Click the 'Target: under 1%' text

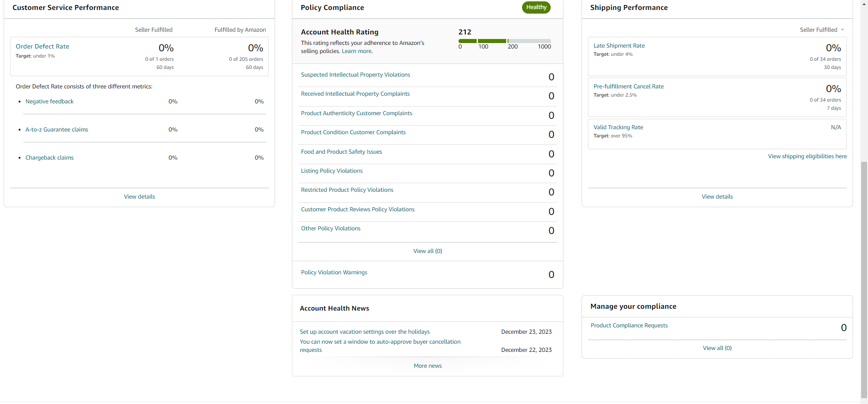coord(35,56)
